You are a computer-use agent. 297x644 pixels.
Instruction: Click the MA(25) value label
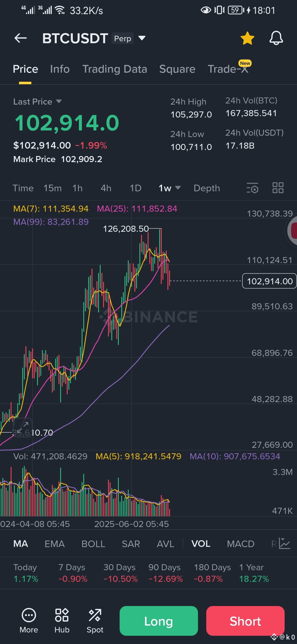[x=137, y=209]
